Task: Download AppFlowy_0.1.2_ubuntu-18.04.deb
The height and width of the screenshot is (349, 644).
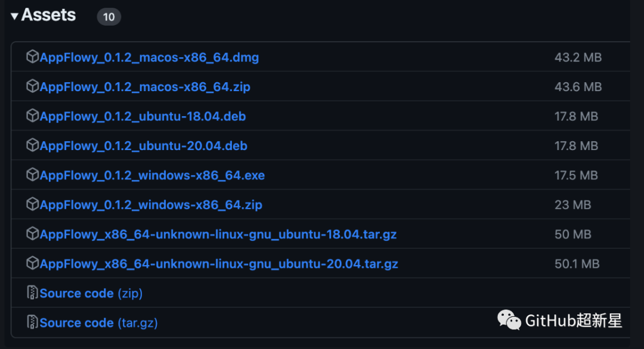Action: tap(143, 117)
